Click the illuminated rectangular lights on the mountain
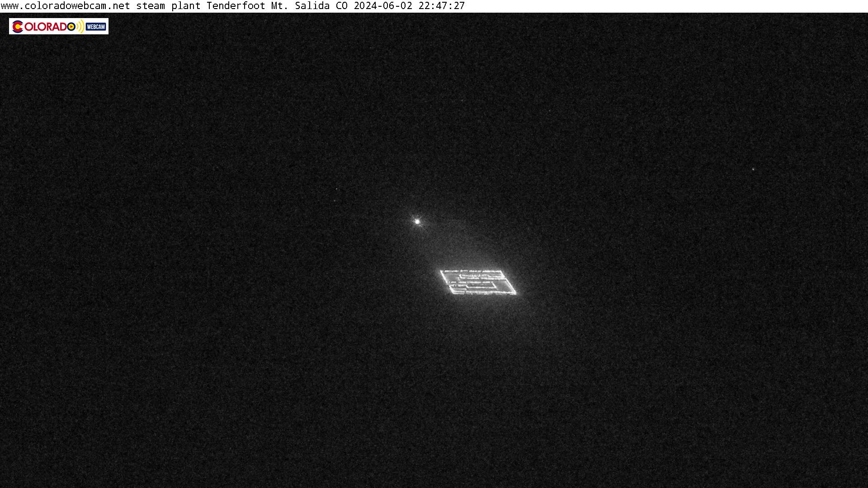This screenshot has width=868, height=488. pyautogui.click(x=478, y=282)
